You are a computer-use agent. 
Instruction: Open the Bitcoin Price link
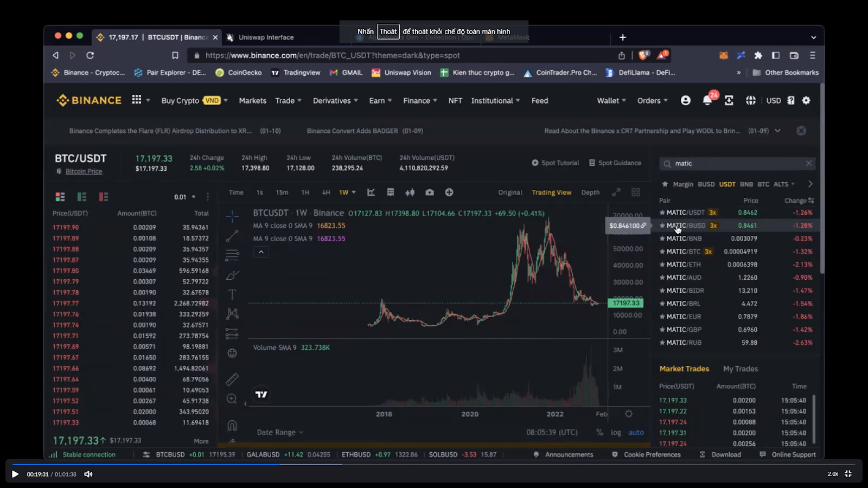pos(84,171)
